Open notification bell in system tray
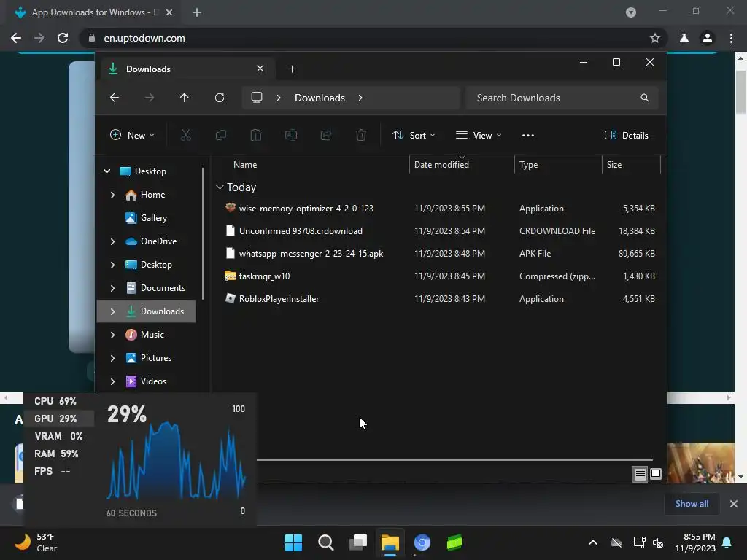The height and width of the screenshot is (560, 747). click(x=727, y=542)
